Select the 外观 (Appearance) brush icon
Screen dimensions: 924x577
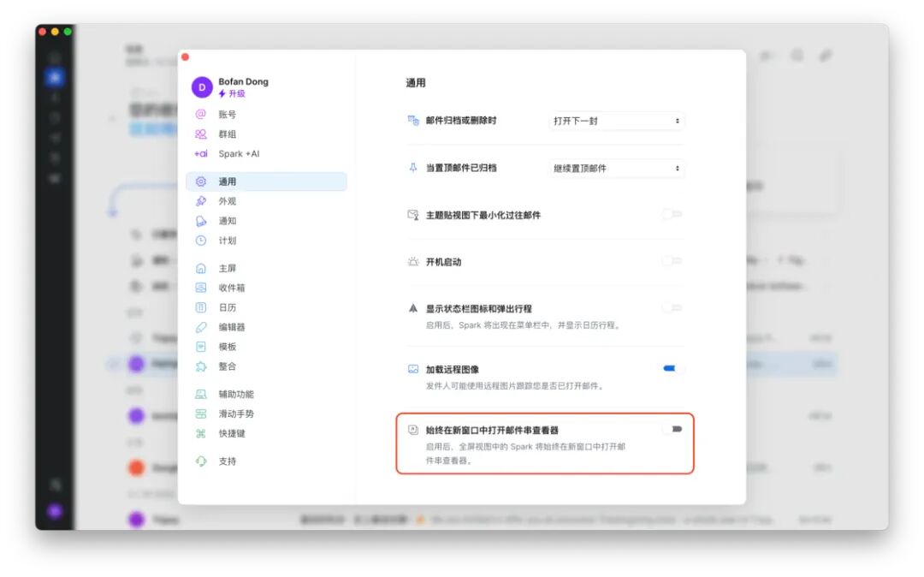point(200,201)
